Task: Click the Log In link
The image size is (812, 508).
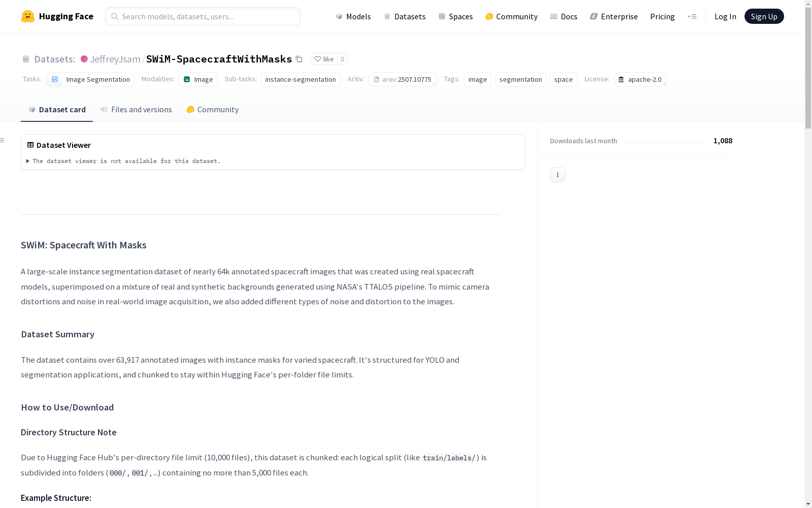Action: (x=725, y=16)
